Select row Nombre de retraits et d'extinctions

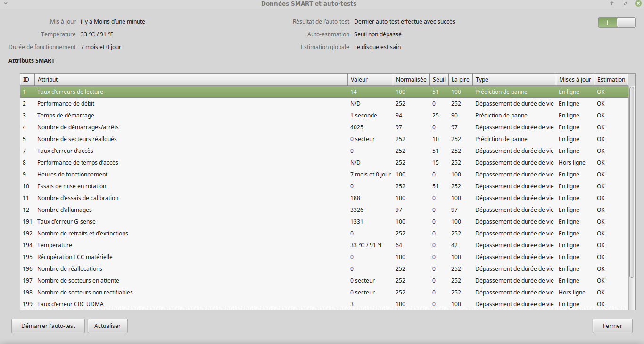pyautogui.click(x=324, y=233)
